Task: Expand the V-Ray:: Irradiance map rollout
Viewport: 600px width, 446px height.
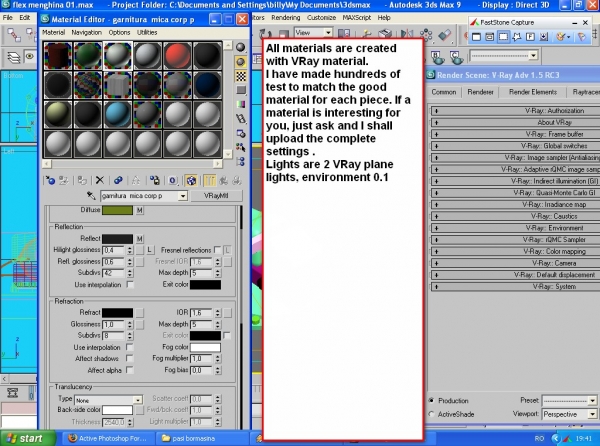Action: pyautogui.click(x=515, y=204)
